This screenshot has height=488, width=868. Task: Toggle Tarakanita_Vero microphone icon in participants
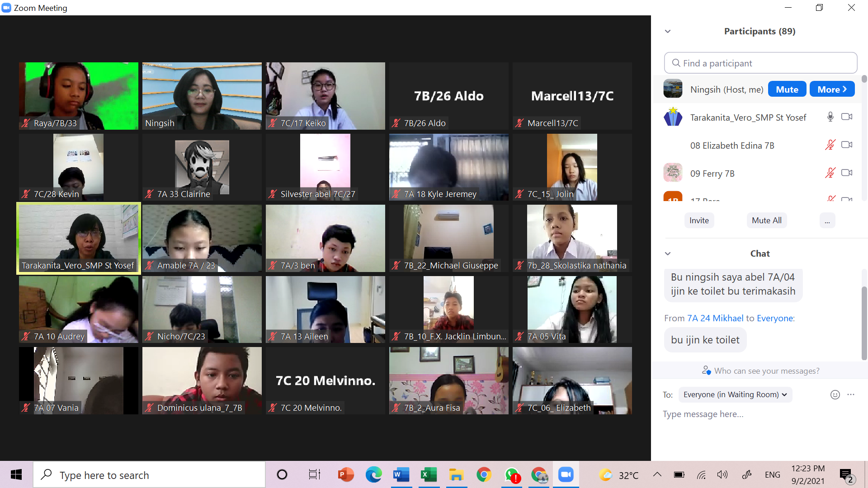[830, 117]
